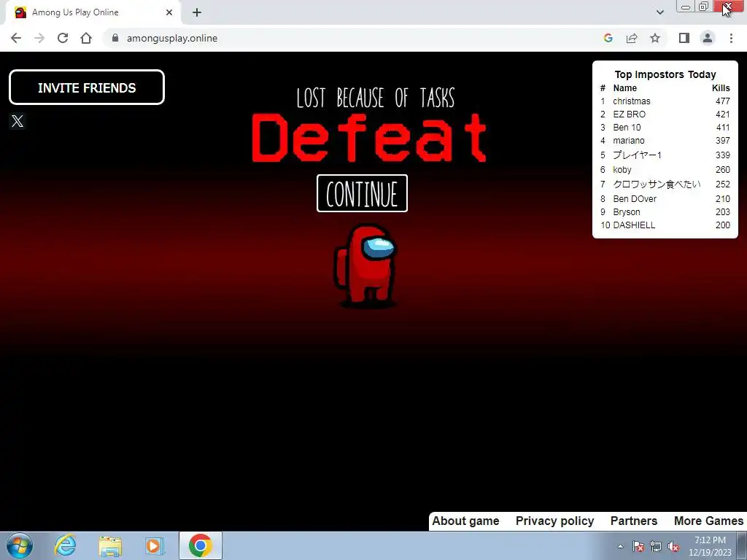Open the clock showing 7:12 PM

710,546
